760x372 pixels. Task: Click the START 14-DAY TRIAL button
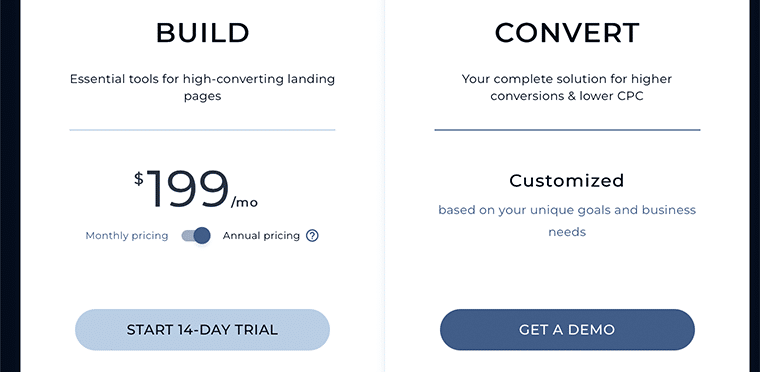[x=202, y=330]
